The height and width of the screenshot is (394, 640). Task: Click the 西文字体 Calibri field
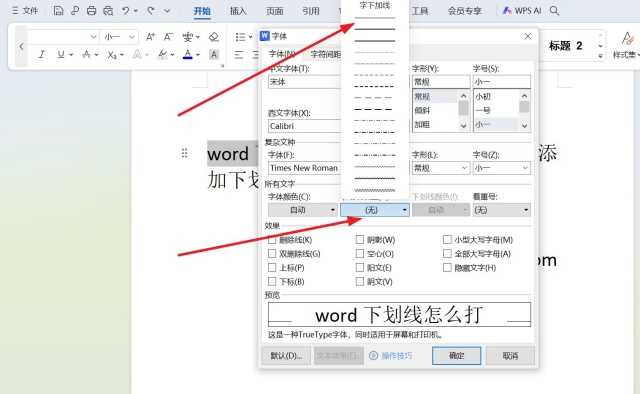coord(304,126)
